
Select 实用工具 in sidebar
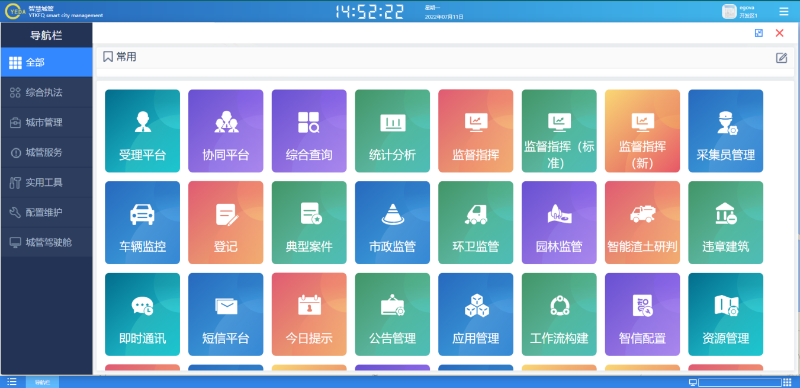coord(46,182)
